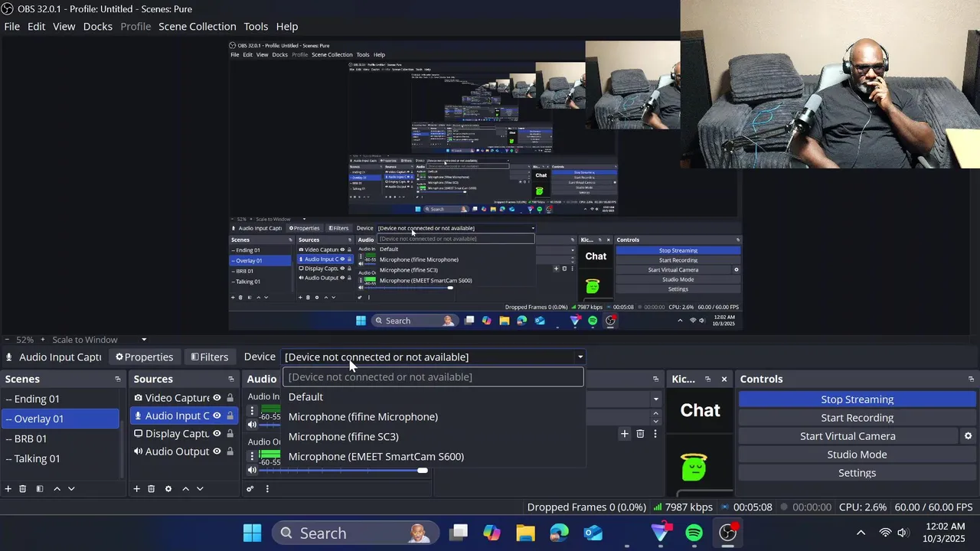Open source Filters button

tap(209, 357)
